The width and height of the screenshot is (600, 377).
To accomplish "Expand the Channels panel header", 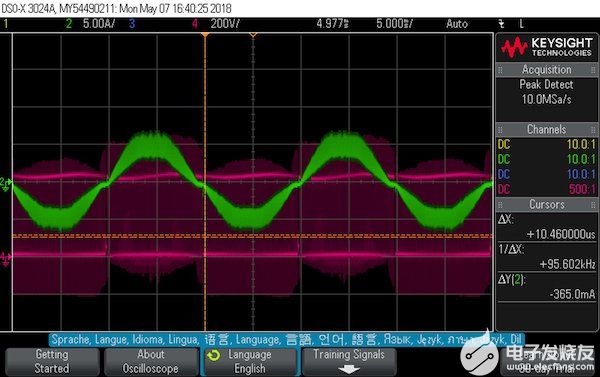I will [x=546, y=129].
